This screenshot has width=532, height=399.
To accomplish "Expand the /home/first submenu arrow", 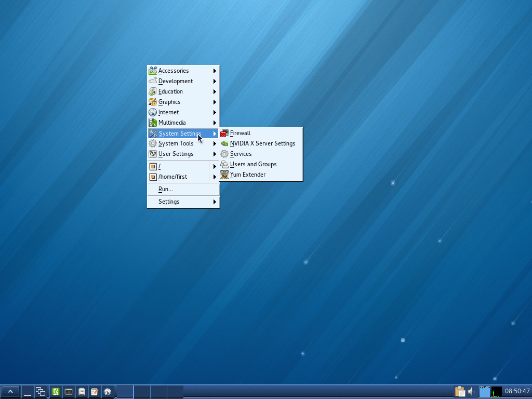I will click(215, 177).
